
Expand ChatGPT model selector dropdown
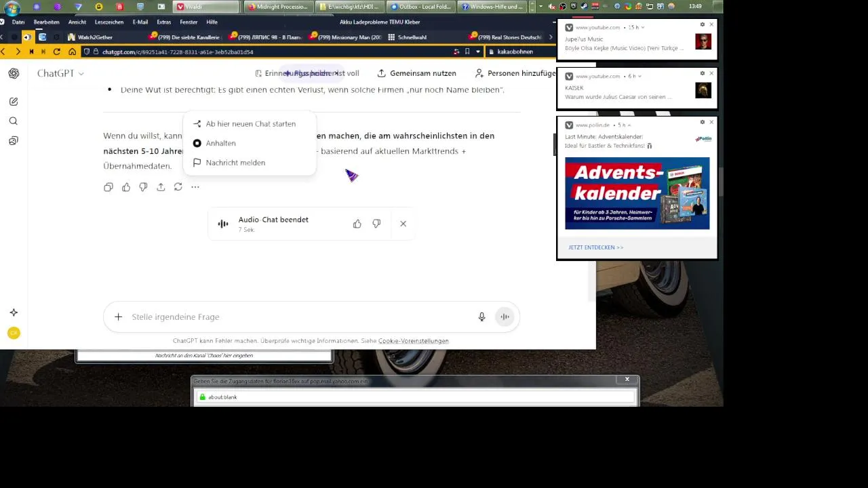[x=60, y=73]
